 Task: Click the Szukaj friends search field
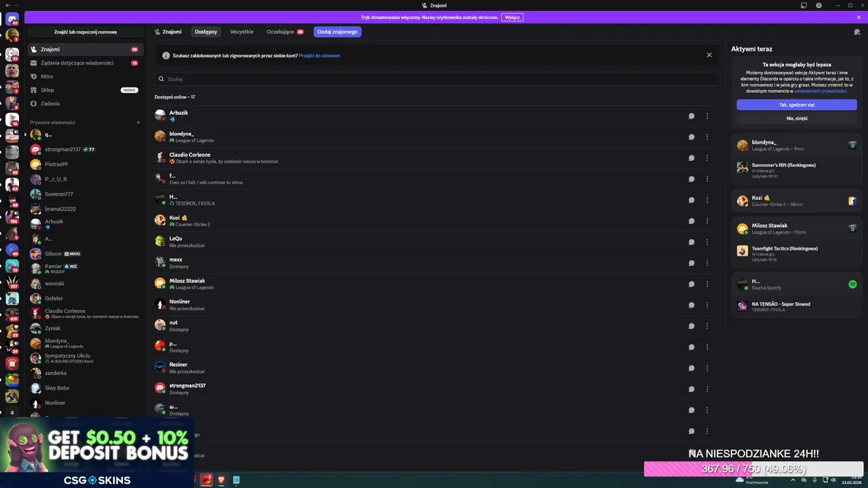click(437, 79)
